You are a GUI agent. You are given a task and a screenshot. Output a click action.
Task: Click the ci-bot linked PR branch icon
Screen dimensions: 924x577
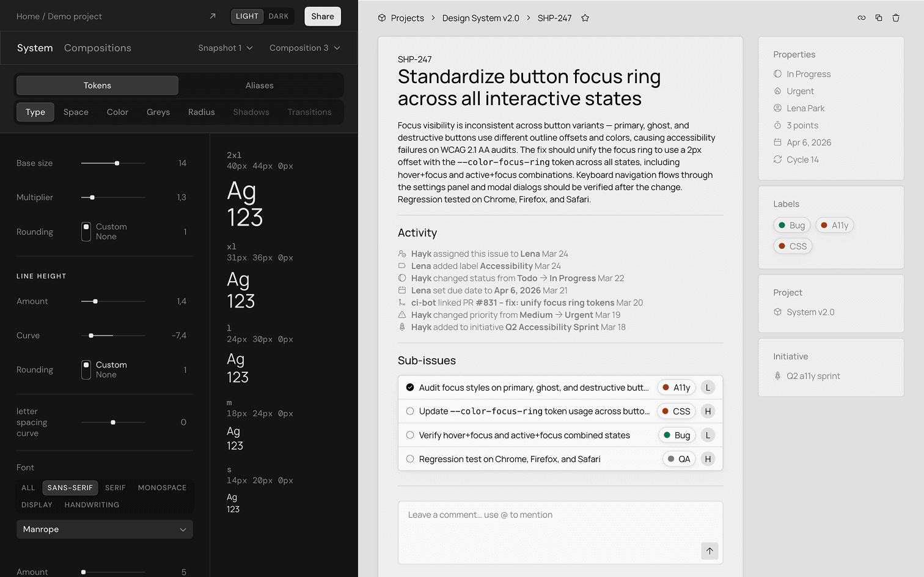click(x=402, y=303)
